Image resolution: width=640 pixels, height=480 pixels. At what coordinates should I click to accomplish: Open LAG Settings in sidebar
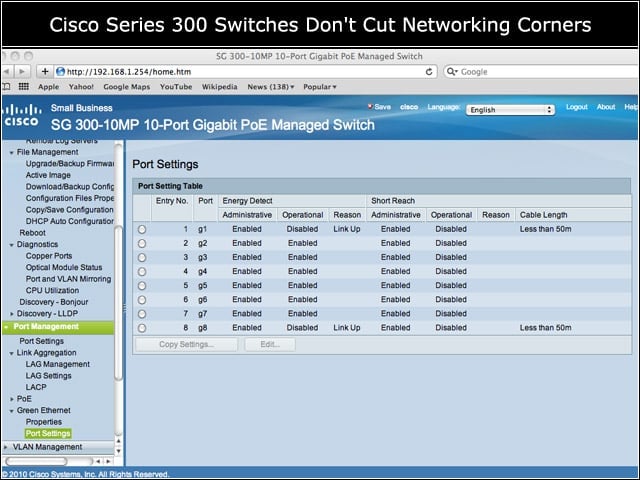pyautogui.click(x=49, y=376)
